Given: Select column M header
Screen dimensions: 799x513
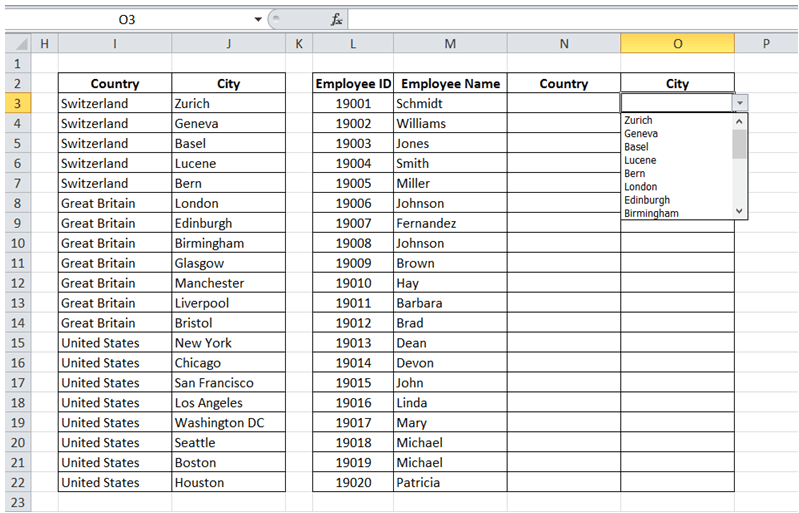Looking at the screenshot, I should tap(450, 44).
